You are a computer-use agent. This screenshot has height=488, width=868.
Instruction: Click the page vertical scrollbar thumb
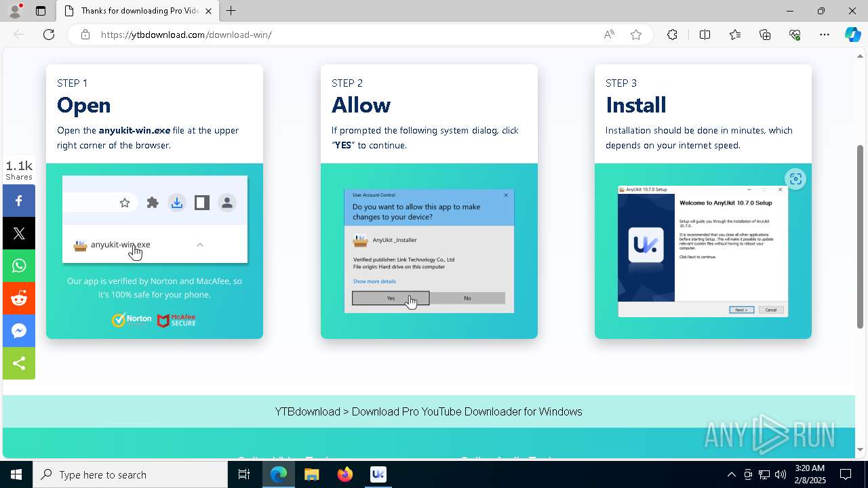[x=861, y=237]
